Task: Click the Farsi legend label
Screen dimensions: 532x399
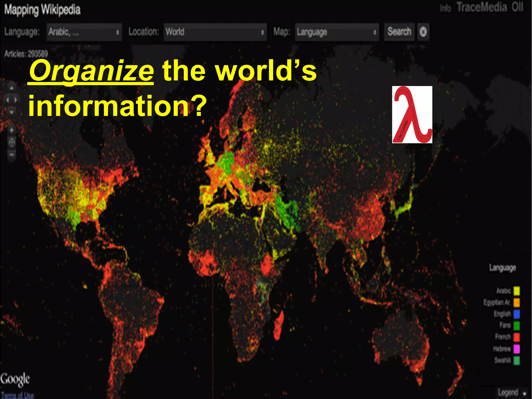Action: coord(505,325)
